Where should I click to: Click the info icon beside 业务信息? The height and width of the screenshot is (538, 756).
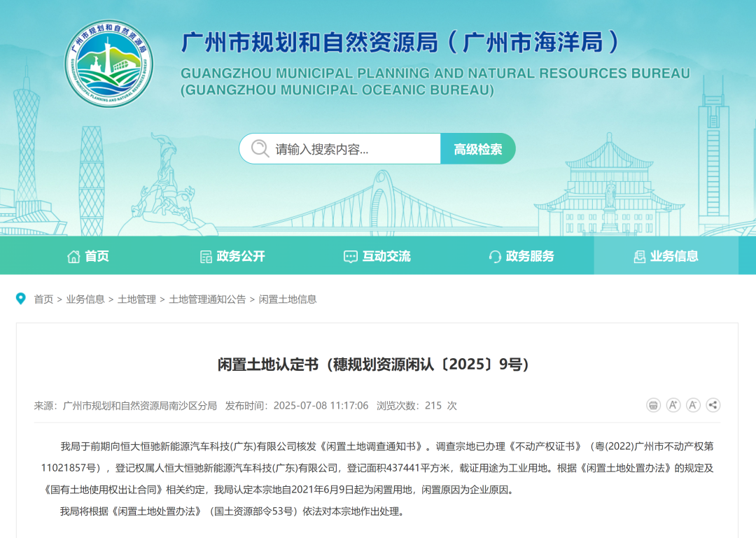tap(639, 257)
